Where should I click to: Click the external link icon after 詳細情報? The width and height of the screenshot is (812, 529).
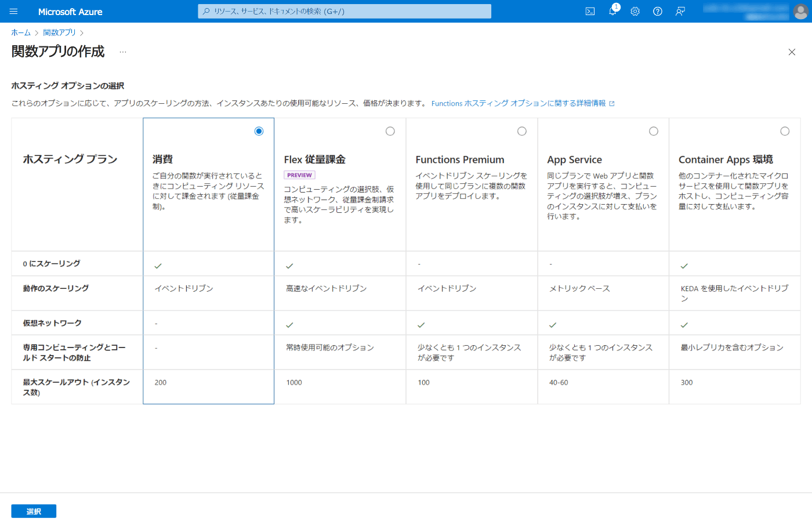click(x=612, y=104)
